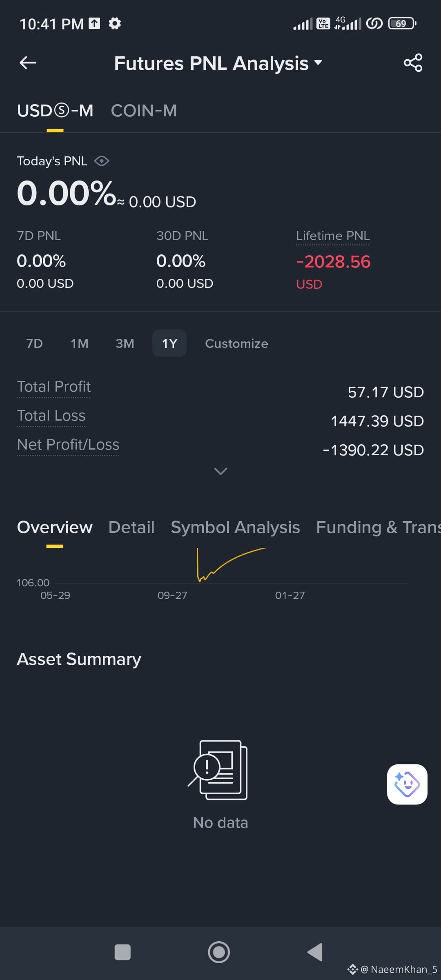Expand profit details with chevron
The width and height of the screenshot is (441, 980).
pyautogui.click(x=220, y=471)
